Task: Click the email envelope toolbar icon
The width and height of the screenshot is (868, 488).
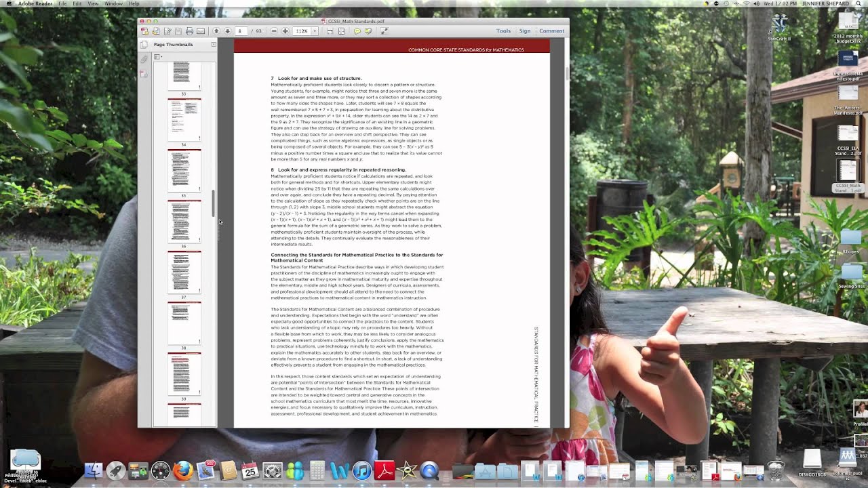Action: click(x=201, y=31)
